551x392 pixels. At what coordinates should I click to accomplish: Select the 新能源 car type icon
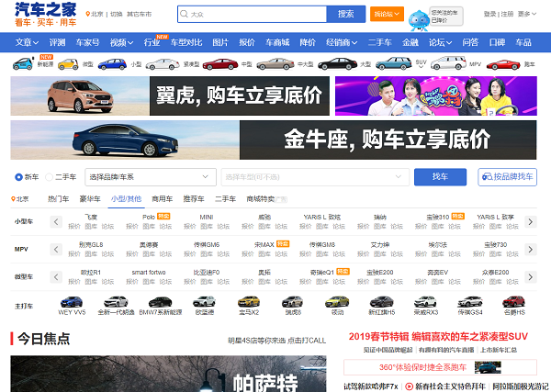click(x=23, y=64)
